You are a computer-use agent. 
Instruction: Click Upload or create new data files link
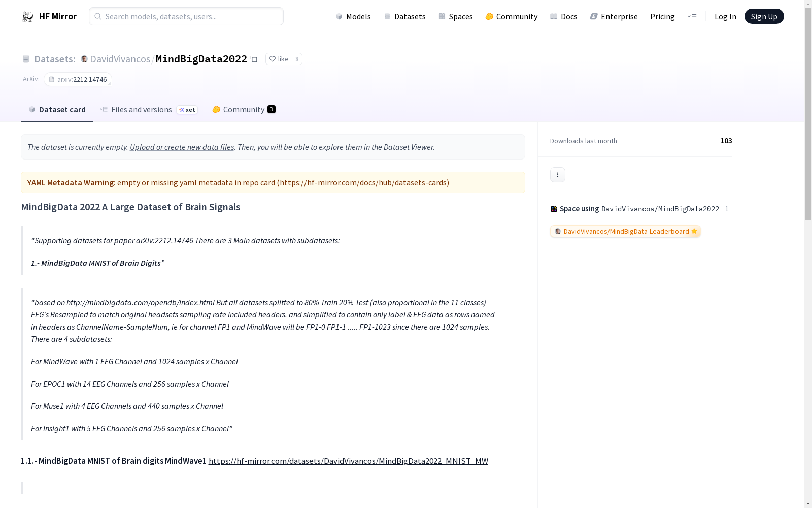tap(182, 147)
